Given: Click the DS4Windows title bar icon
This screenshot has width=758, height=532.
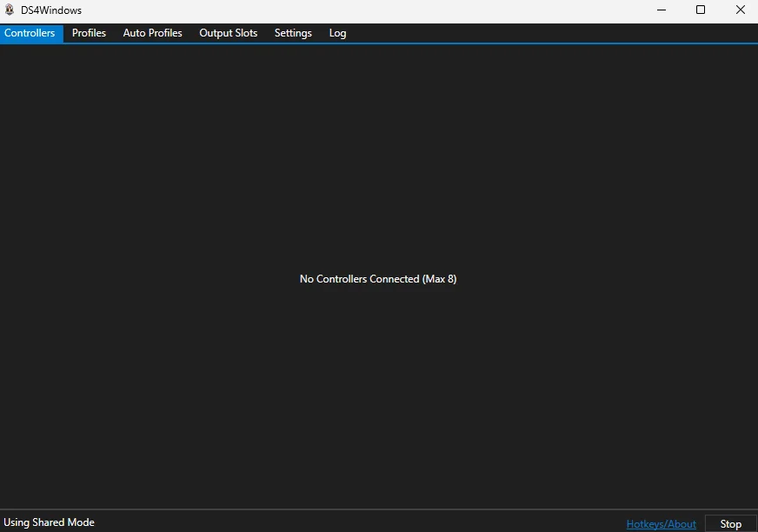Looking at the screenshot, I should pos(10,10).
